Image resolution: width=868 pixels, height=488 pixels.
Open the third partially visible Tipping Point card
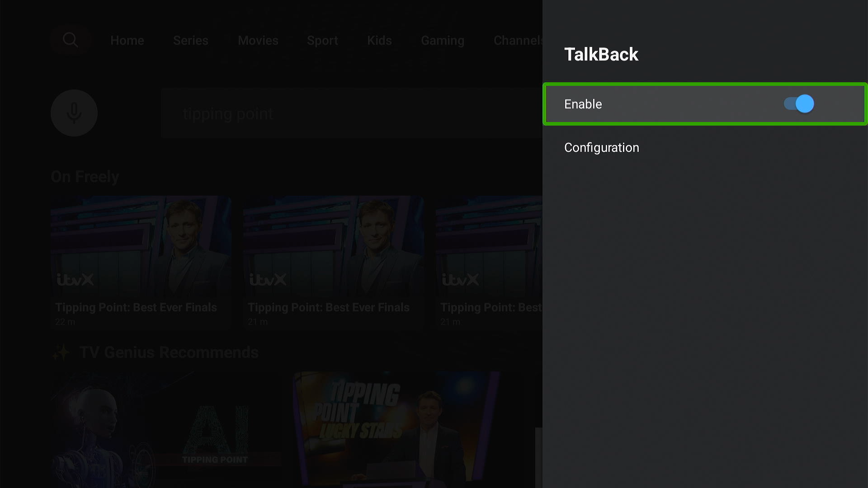pyautogui.click(x=489, y=262)
